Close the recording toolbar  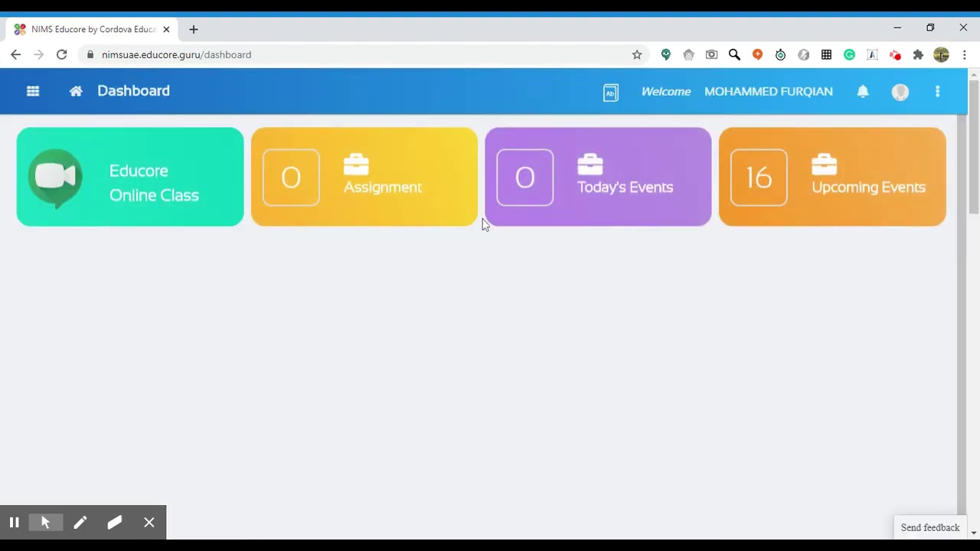click(149, 523)
